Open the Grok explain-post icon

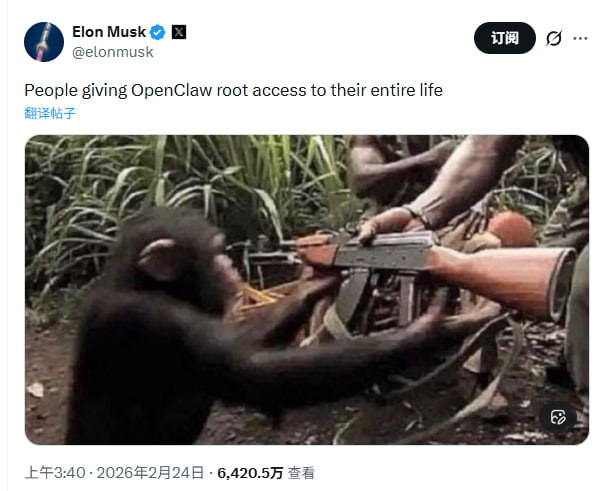(554, 38)
